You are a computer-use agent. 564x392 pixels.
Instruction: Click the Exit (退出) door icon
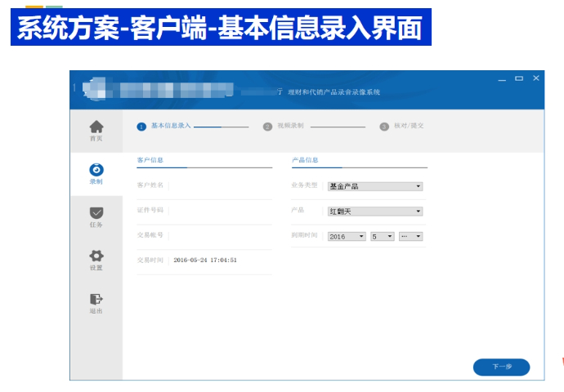coord(96,299)
